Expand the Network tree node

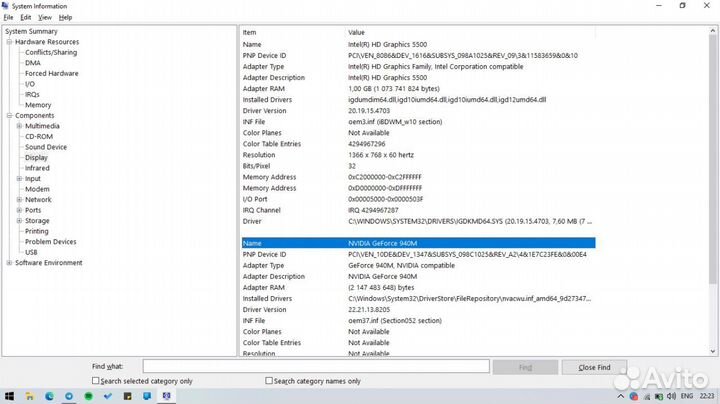pos(19,200)
